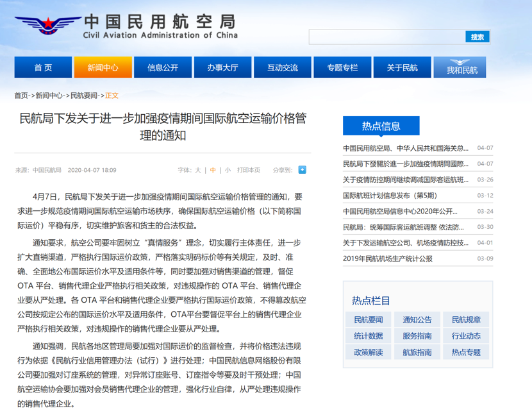Set font size to 小 (small)
Image resolution: width=532 pixels, height=413 pixels.
coord(228,171)
